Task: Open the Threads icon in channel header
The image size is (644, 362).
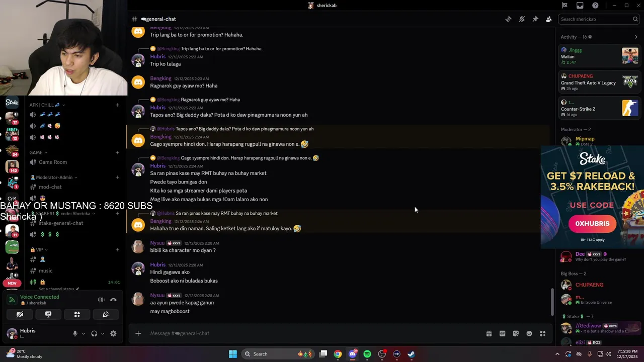Action: coord(509,19)
